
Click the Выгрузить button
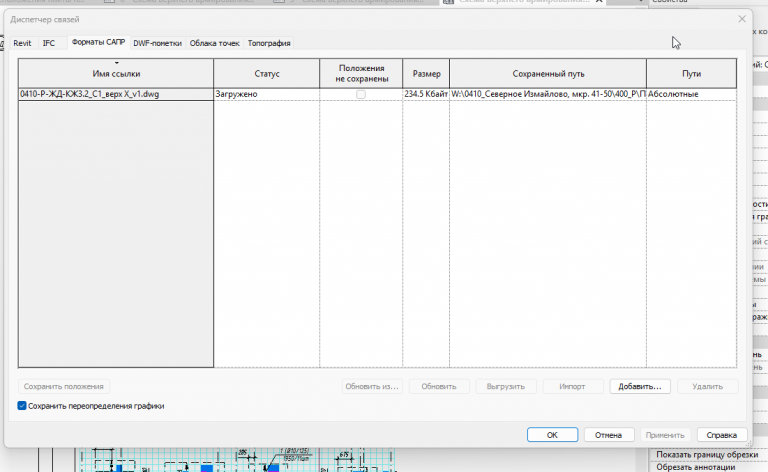click(505, 386)
